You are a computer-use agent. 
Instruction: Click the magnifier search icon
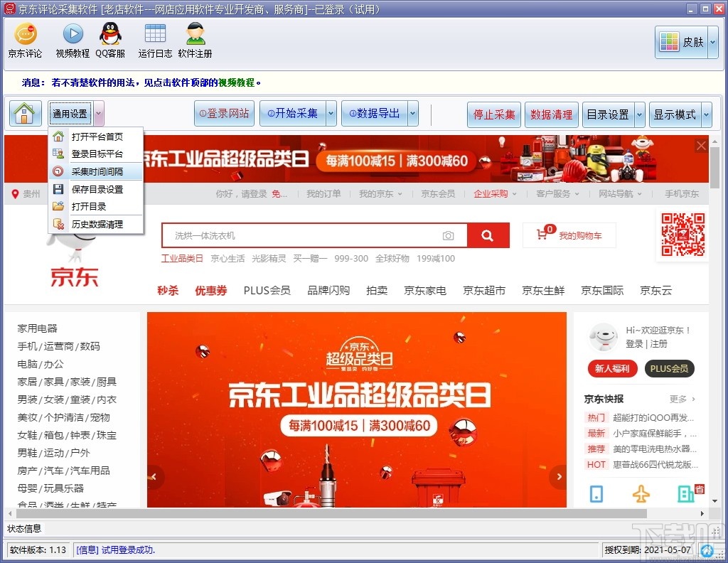click(x=486, y=234)
